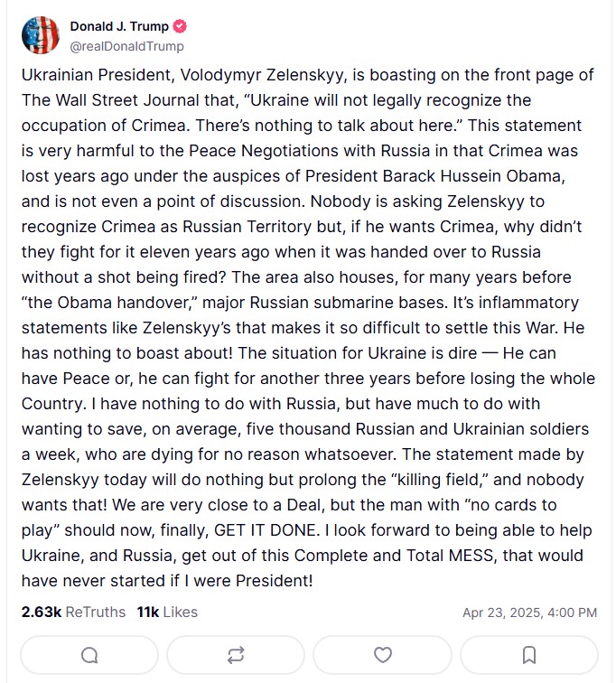ReTruth the post using the arrows icon
This screenshot has width=616, height=683.
[x=236, y=654]
